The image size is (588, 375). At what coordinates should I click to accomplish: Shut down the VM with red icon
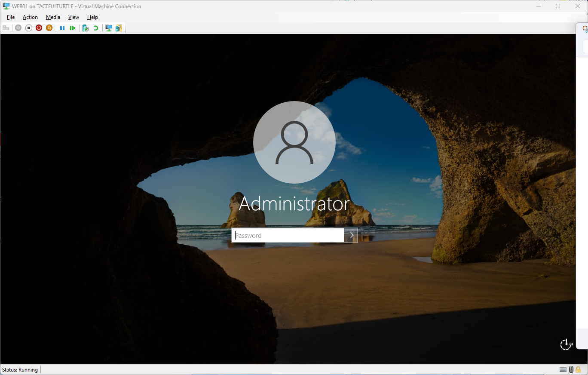39,28
